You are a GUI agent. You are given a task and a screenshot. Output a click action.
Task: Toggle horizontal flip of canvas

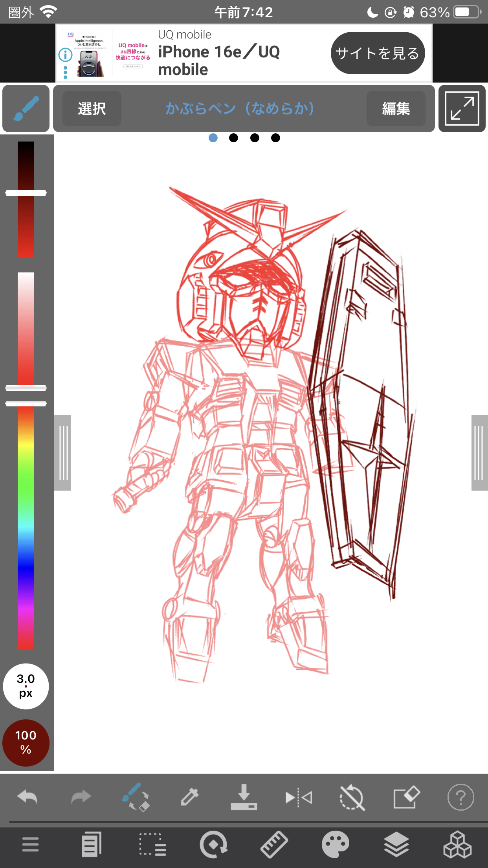point(298,798)
